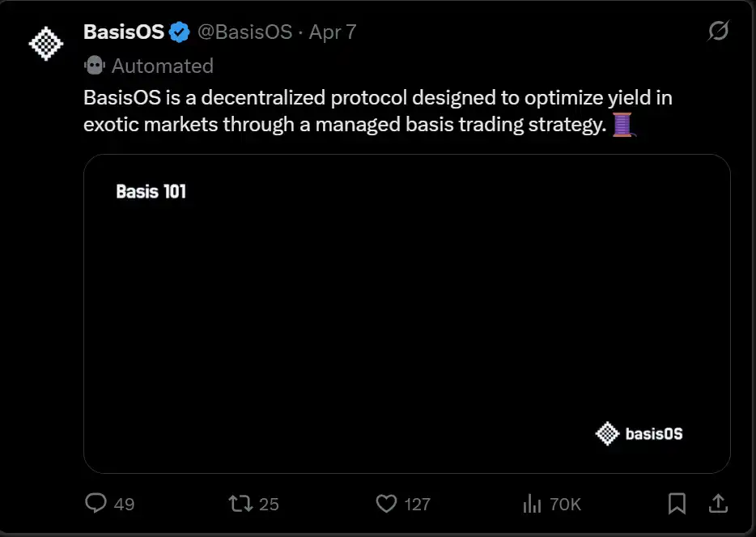The image size is (756, 537).
Task: Click the robot icon beside Automated
Action: pyautogui.click(x=94, y=66)
